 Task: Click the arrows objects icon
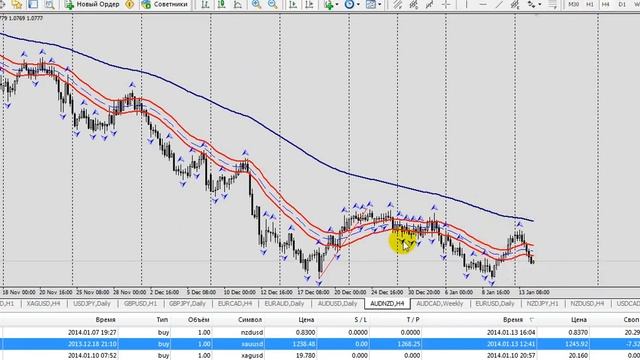pyautogui.click(x=531, y=4)
